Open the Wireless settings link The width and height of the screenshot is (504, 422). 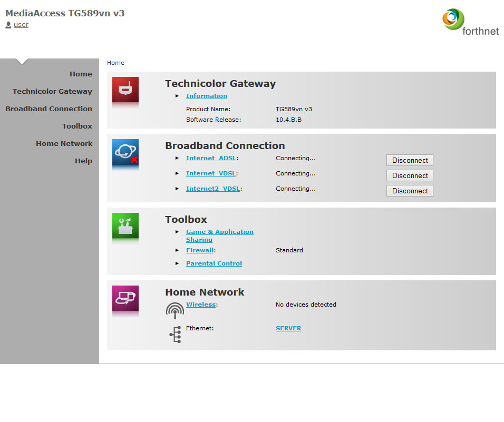(201, 305)
